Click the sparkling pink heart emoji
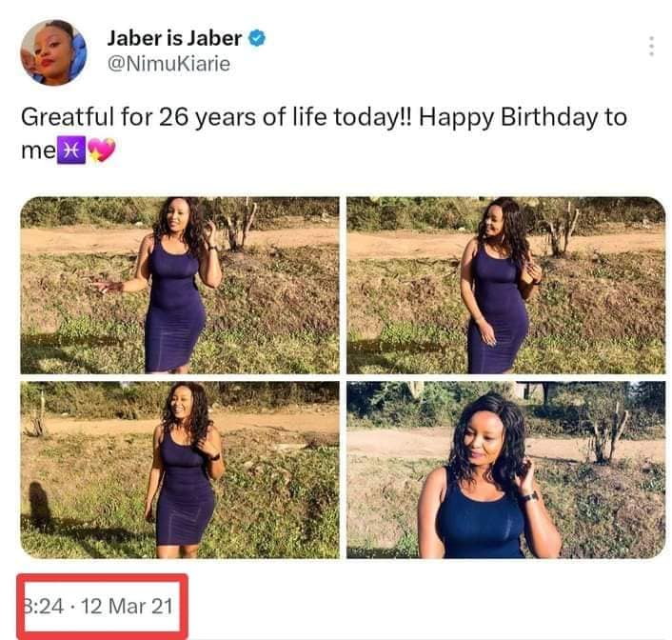This screenshot has height=640, width=672. click(x=100, y=150)
